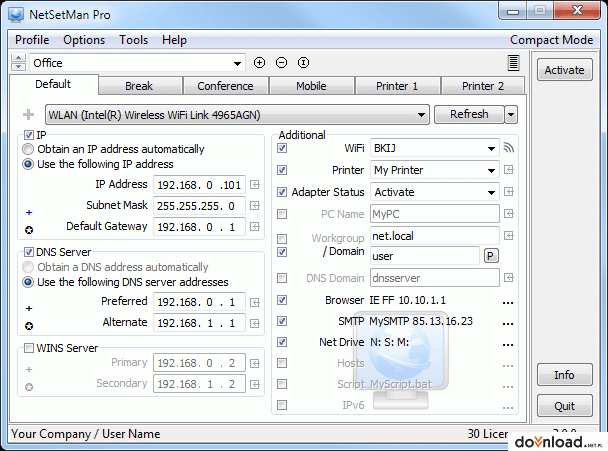Click the Refresh button

coord(469,114)
